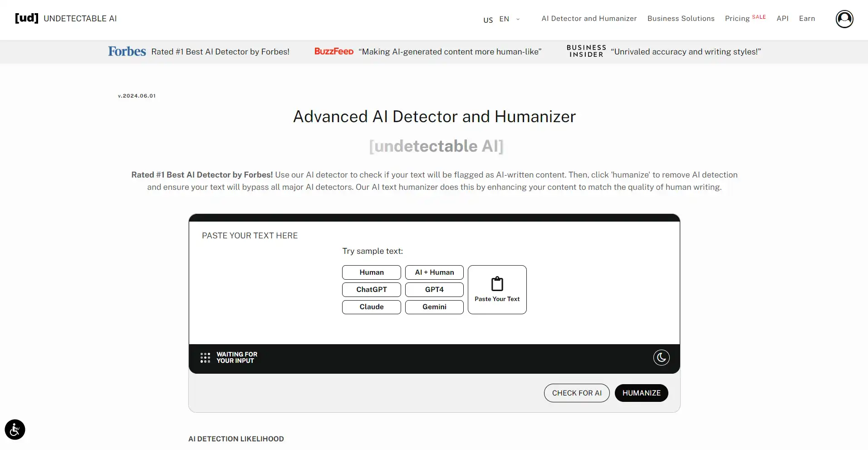Click the 'Rated #1 Best AI Detector by Forbes!' banner text
This screenshot has height=450, width=868.
coord(220,52)
